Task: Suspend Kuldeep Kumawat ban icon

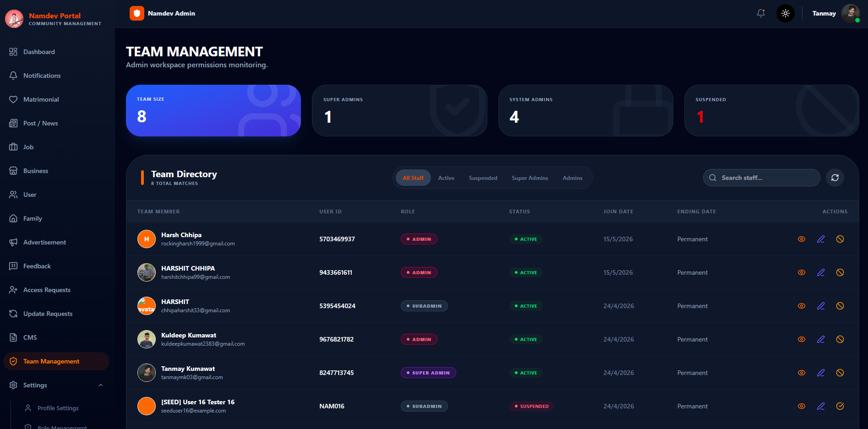Action: [840, 339]
